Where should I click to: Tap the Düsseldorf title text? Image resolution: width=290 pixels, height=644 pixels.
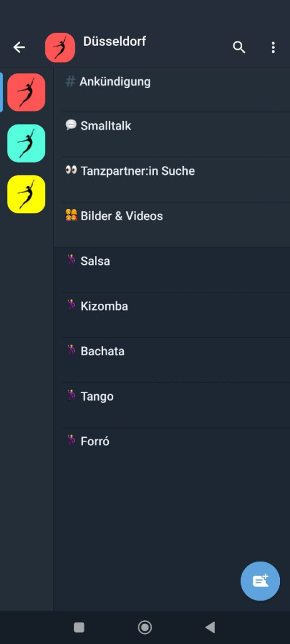pyautogui.click(x=114, y=41)
